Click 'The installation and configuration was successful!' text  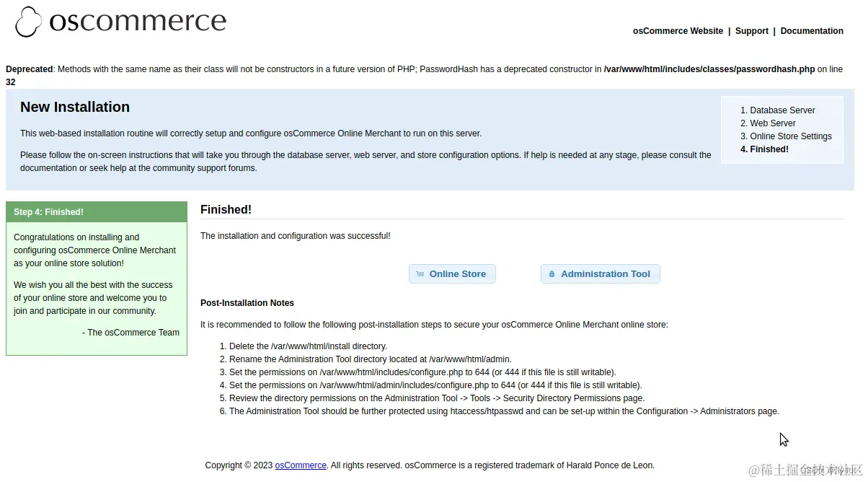coord(296,236)
